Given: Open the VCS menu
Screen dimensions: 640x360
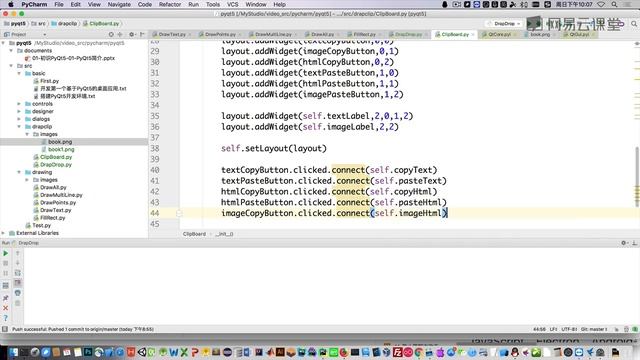Looking at the screenshot, I should (233, 4).
